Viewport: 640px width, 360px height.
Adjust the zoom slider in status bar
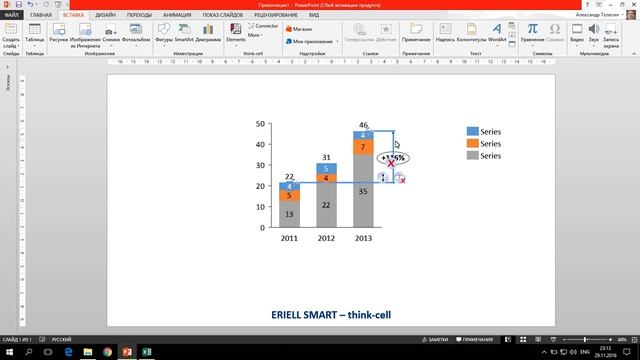tap(585, 340)
